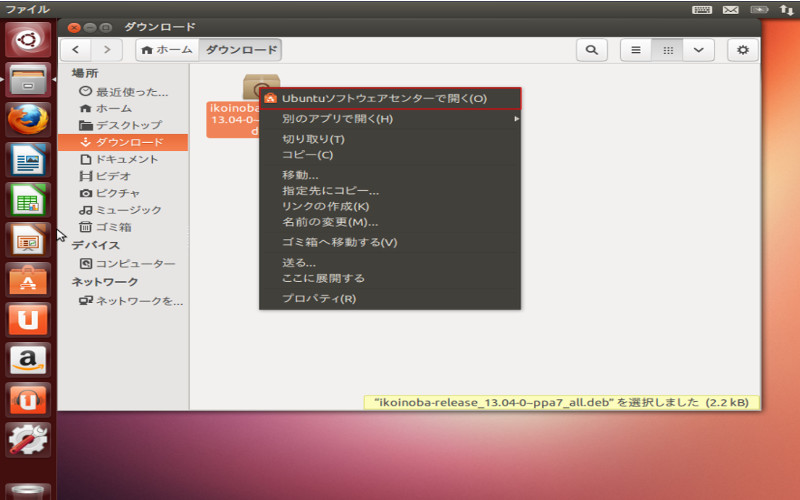Open ネットワークを... in the sidebar
The image size is (800, 500).
point(123,301)
